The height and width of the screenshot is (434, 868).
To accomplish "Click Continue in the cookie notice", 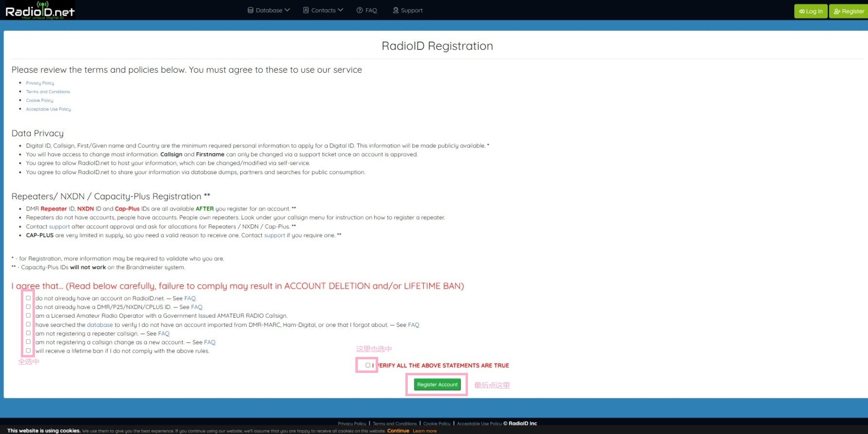I will 398,431.
